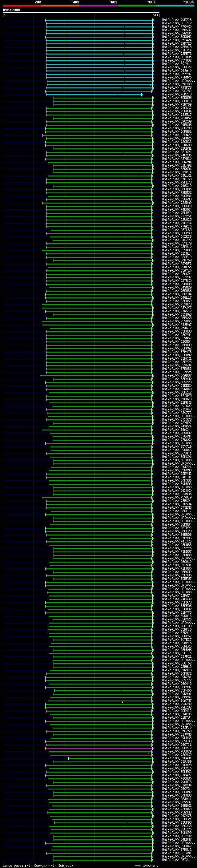The height and width of the screenshot is (868, 197).
Task: Click the green ~80% identity legend segment
Action: click(x=136, y=6)
